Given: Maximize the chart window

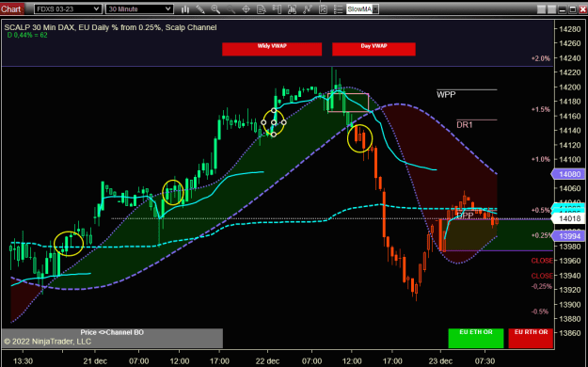Looking at the screenshot, I should [x=573, y=9].
